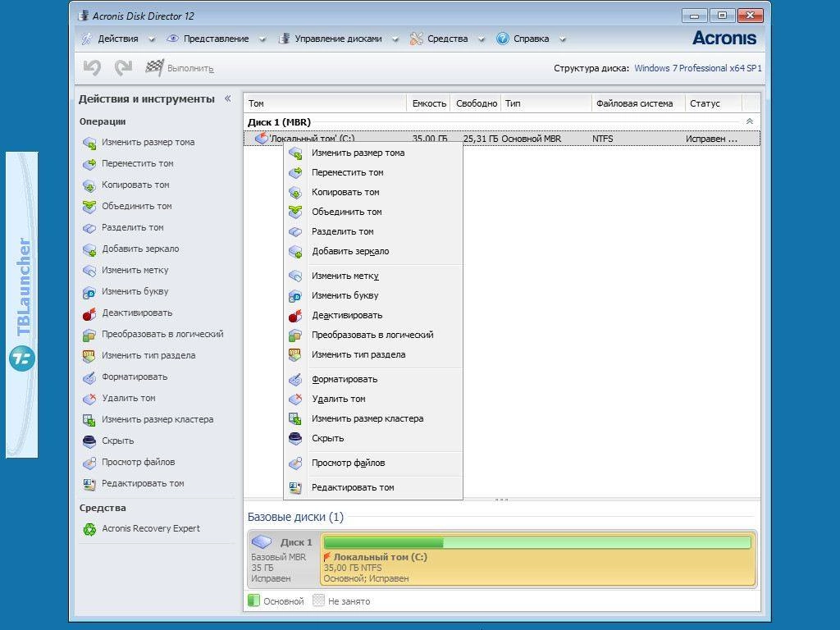The image size is (840, 630).
Task: Collapse the Действия и инструменты panel chevron
Action: (228, 98)
